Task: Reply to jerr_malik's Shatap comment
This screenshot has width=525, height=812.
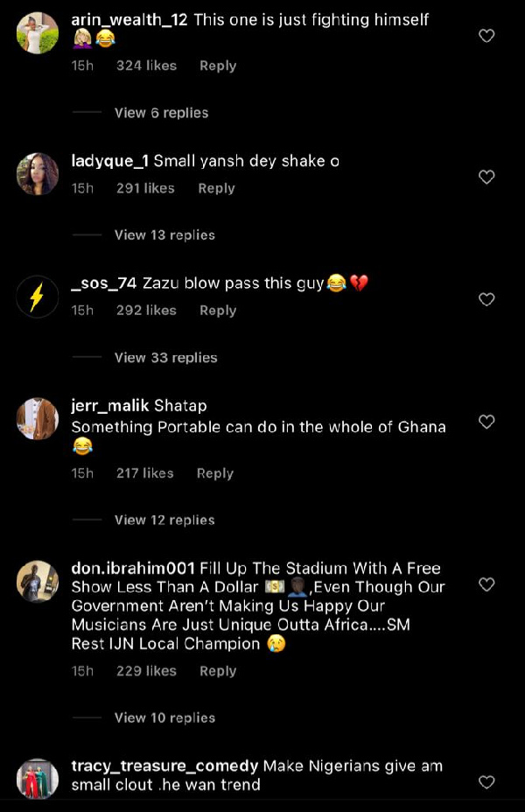Action: [x=214, y=472]
